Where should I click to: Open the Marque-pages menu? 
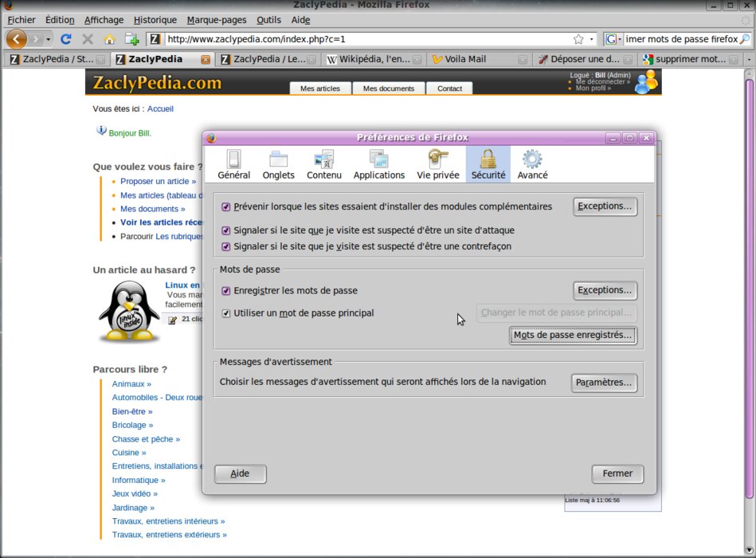(217, 19)
